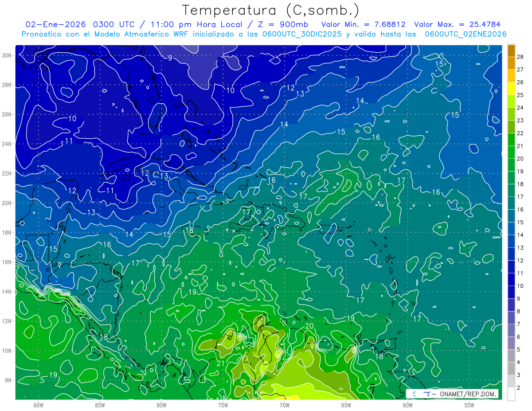Click the 70W longitude axis label
Viewport: 532px width, 411px height.
[285, 405]
